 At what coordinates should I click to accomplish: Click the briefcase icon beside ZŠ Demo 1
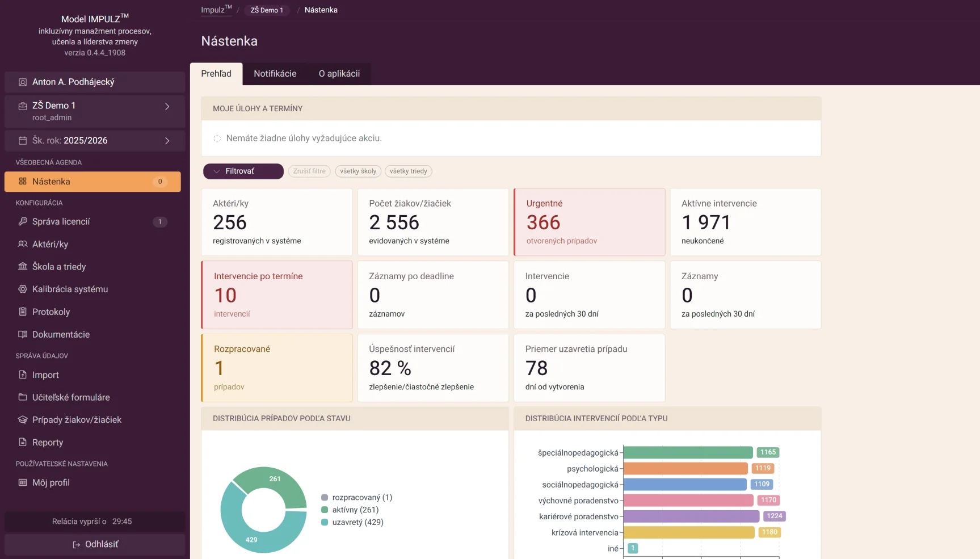coord(23,106)
